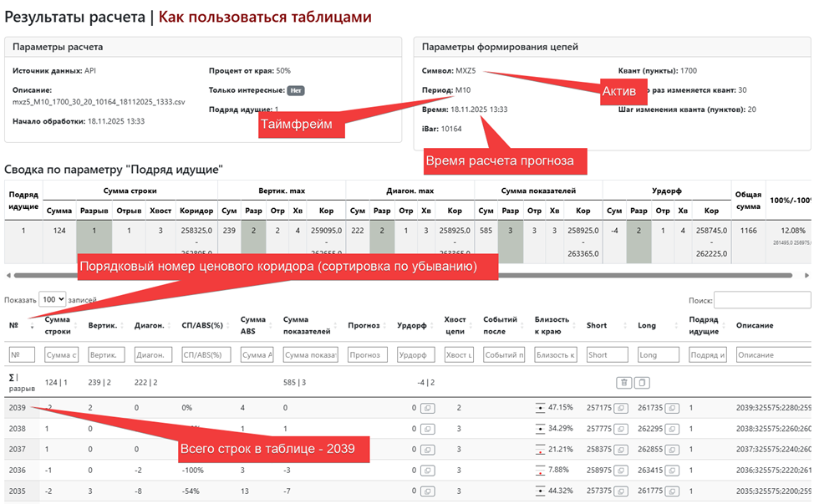
Task: Copy Урдорф value in row 2036
Action: (426, 471)
